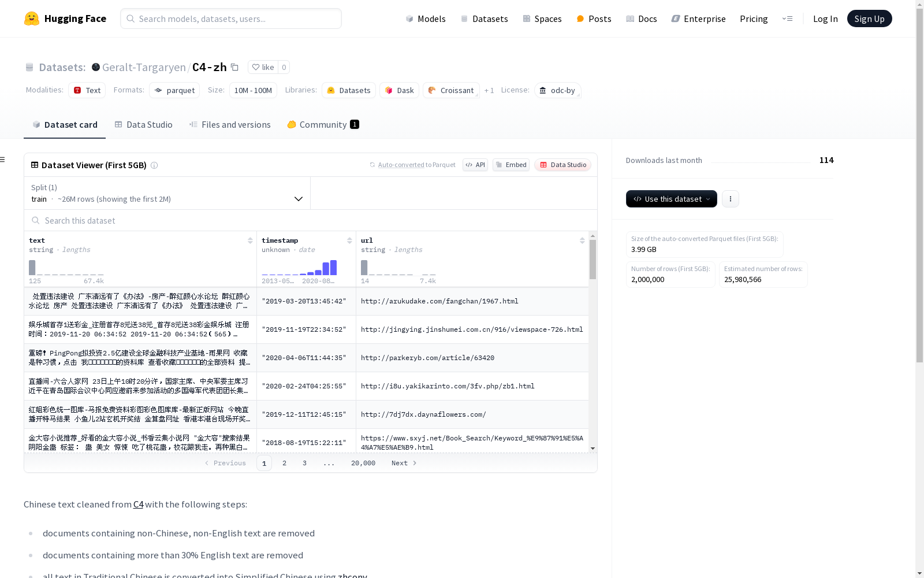This screenshot has height=578, width=924.
Task: Click the Datasets breadcrumb icon
Action: 29,68
